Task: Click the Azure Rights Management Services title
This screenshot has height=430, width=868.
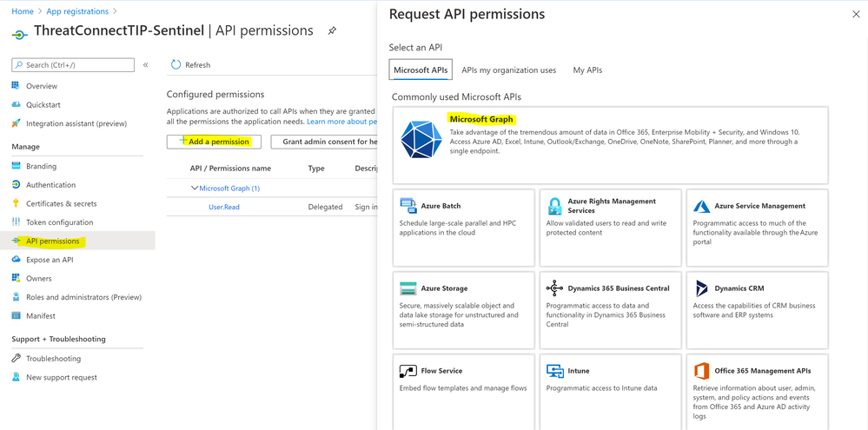Action: pyautogui.click(x=612, y=206)
